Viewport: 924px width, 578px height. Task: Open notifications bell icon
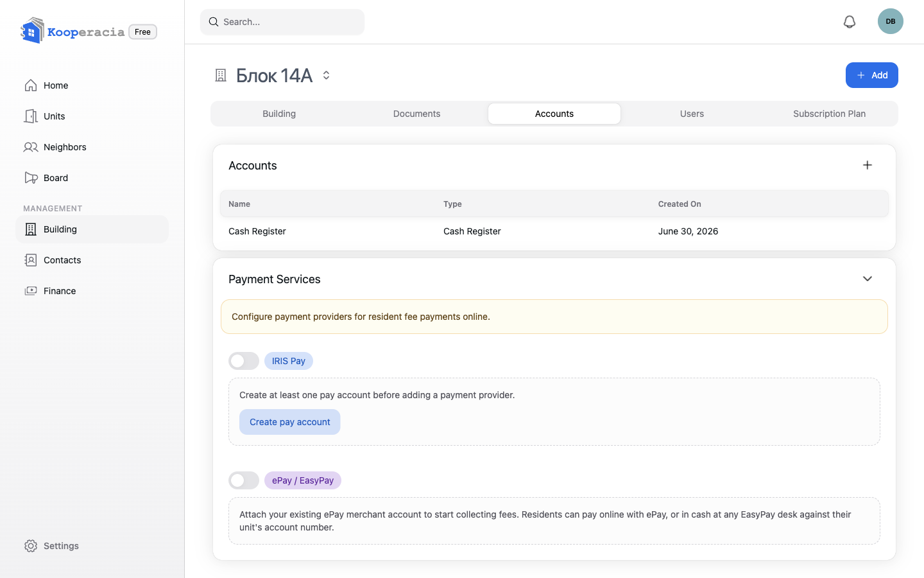click(850, 22)
